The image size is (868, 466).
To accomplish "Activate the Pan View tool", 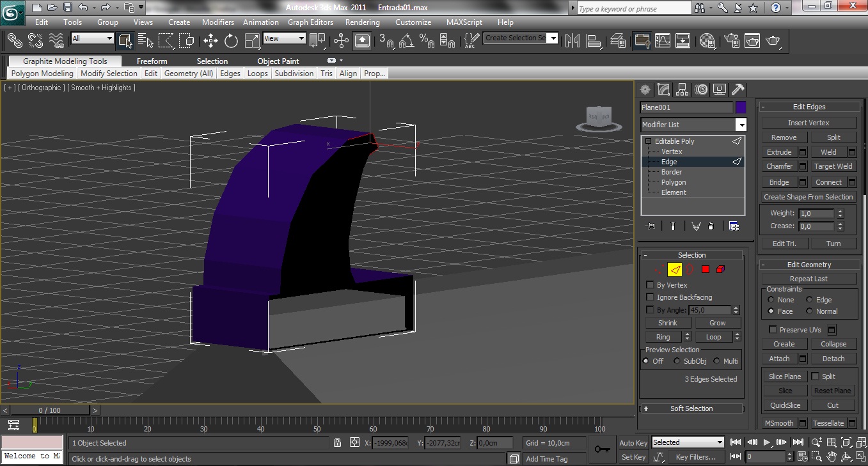I will pos(832,457).
